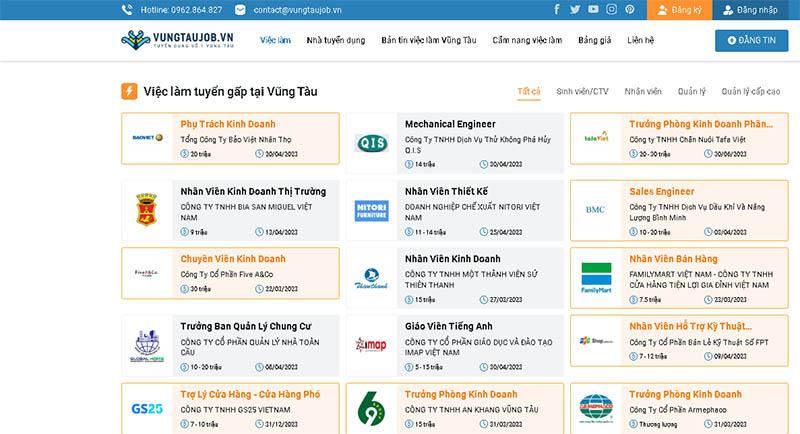Click the envelope icon beside contact email
The height and width of the screenshot is (434, 800).
[x=240, y=10]
